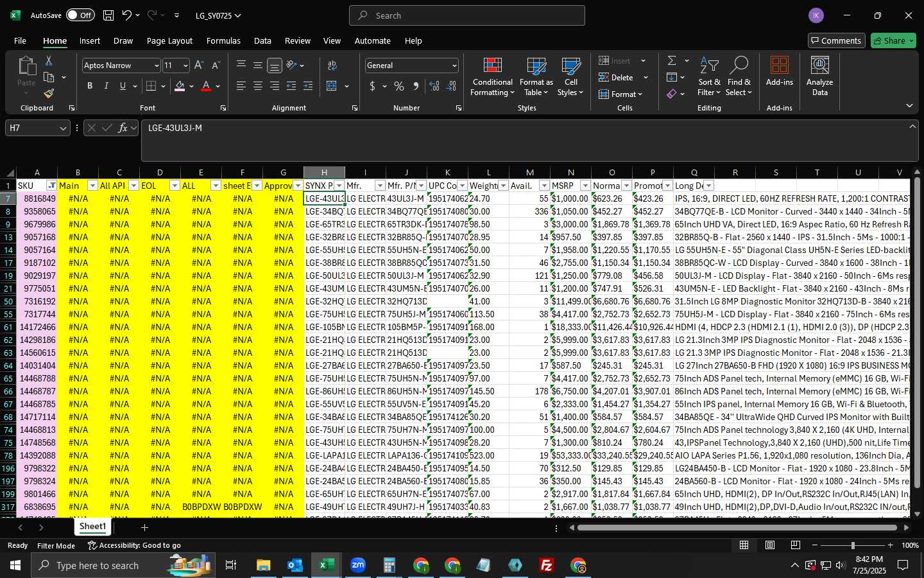924x578 pixels.
Task: Click the Undo arrow icon
Action: (127, 15)
